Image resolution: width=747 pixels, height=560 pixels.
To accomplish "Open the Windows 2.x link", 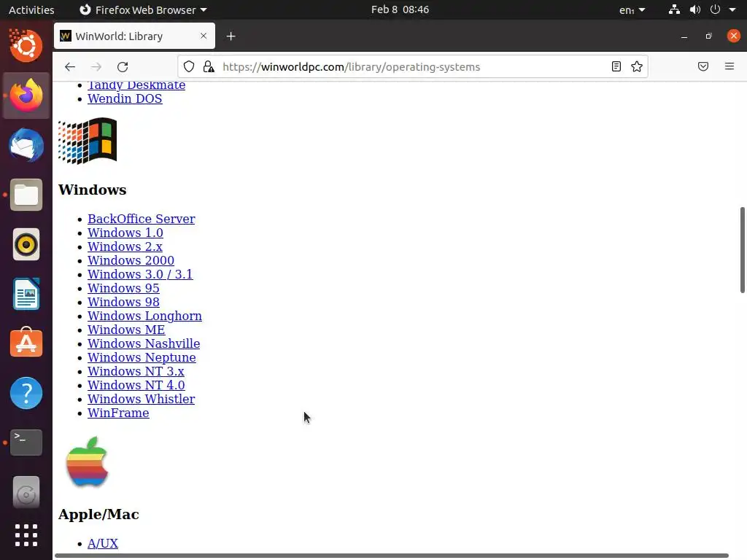I will click(x=125, y=246).
